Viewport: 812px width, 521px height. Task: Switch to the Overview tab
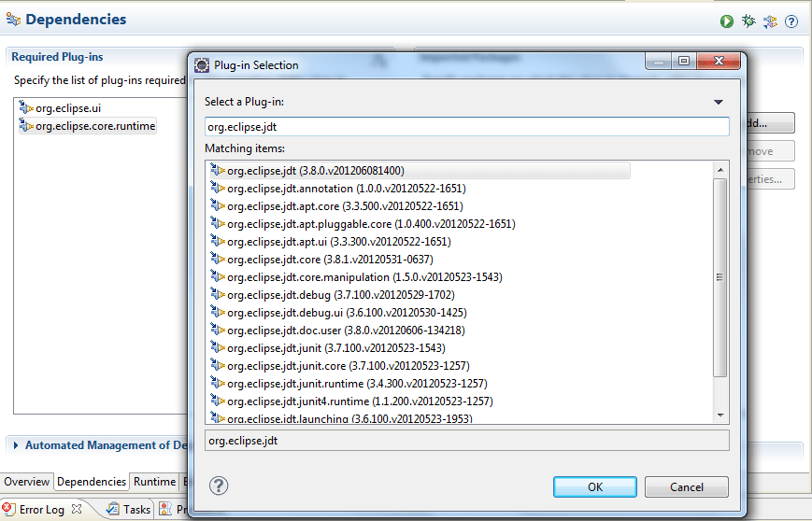tap(26, 482)
